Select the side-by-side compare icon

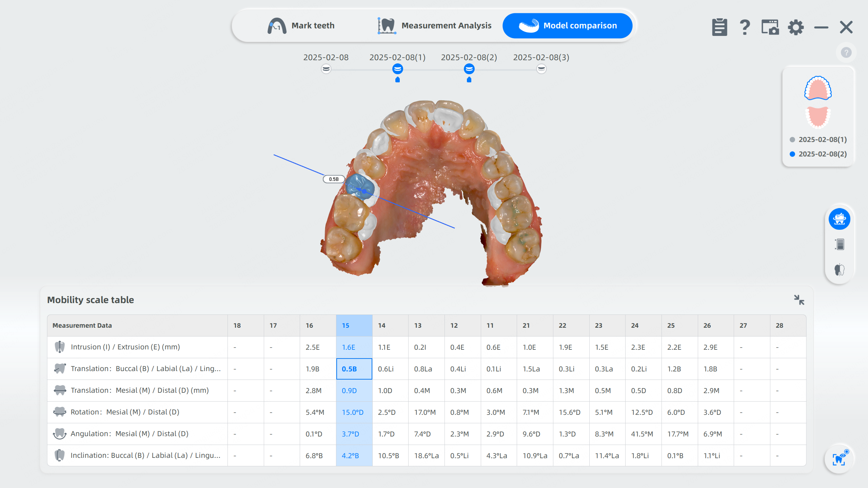839,244
